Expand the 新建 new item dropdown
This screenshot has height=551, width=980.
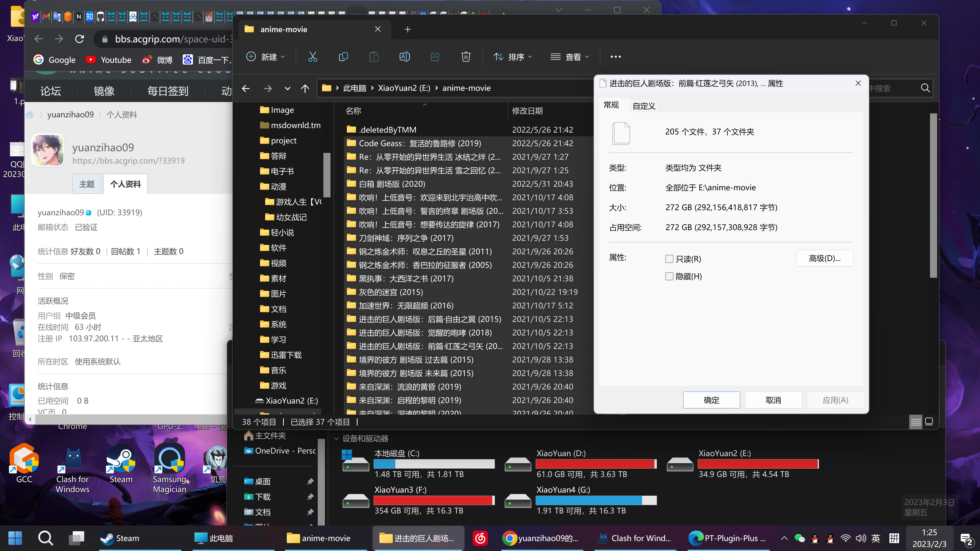(265, 57)
